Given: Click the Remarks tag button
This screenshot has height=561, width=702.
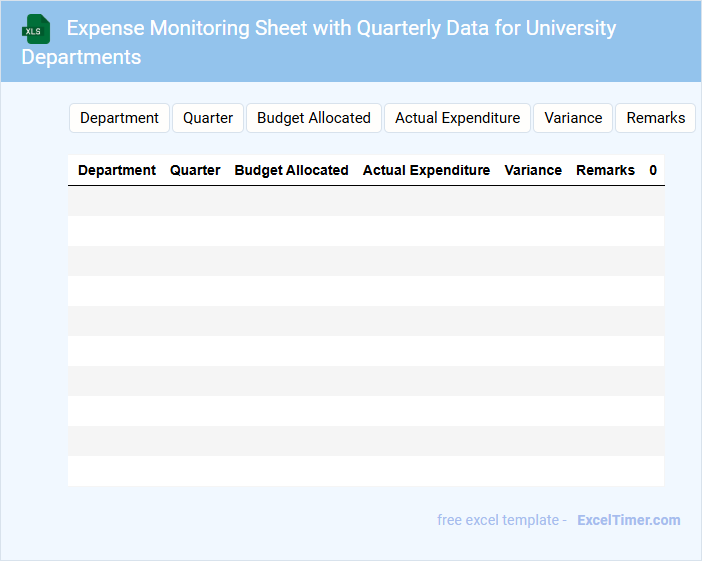Looking at the screenshot, I should coord(655,118).
